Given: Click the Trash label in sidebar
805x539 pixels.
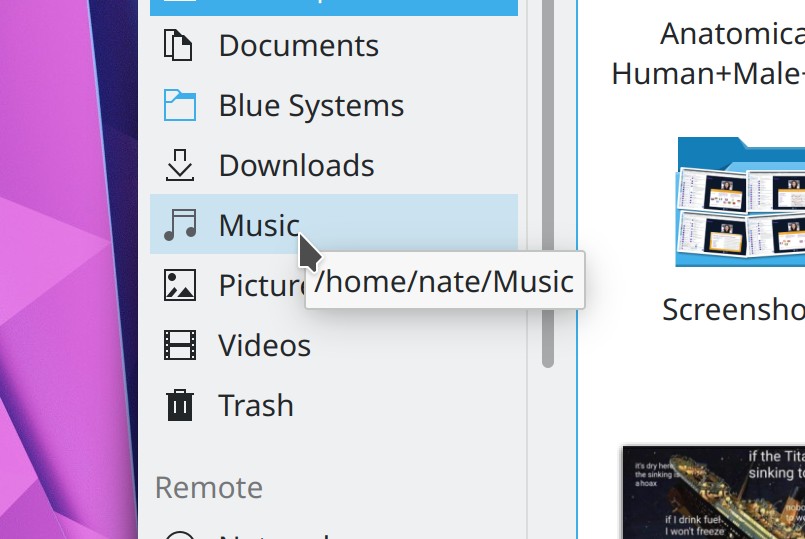Looking at the screenshot, I should pyautogui.click(x=256, y=406).
